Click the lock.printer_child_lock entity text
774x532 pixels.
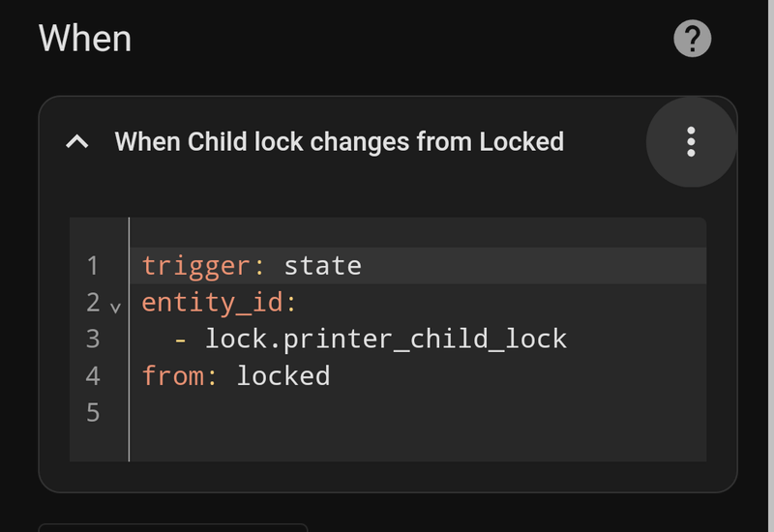click(x=386, y=339)
